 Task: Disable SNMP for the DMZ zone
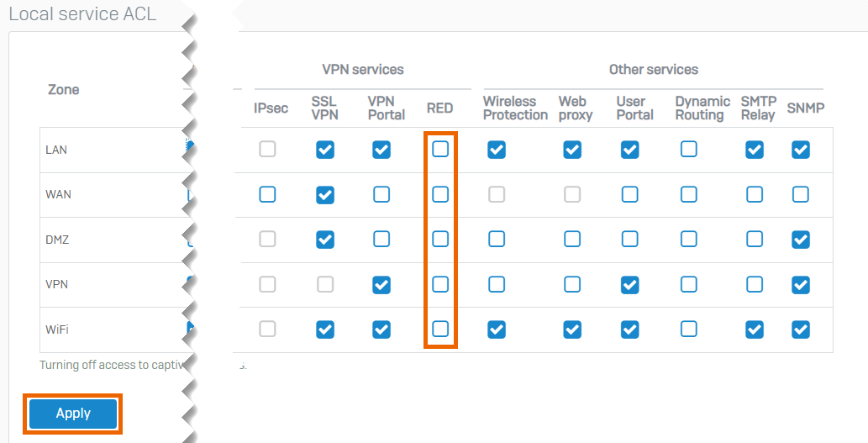pos(801,240)
